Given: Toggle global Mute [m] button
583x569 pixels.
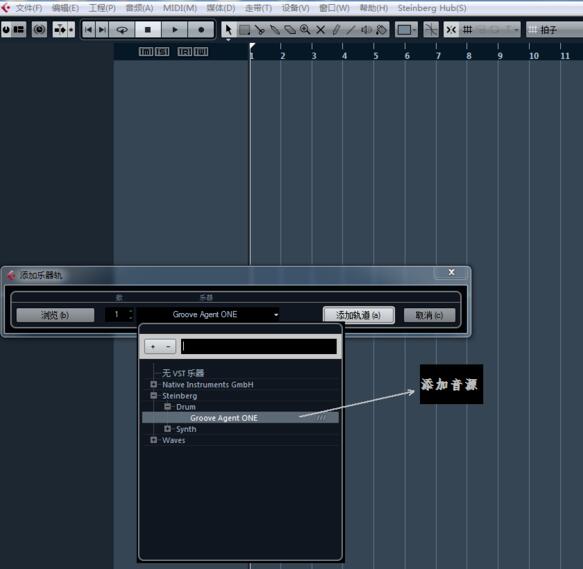Looking at the screenshot, I should (x=146, y=52).
